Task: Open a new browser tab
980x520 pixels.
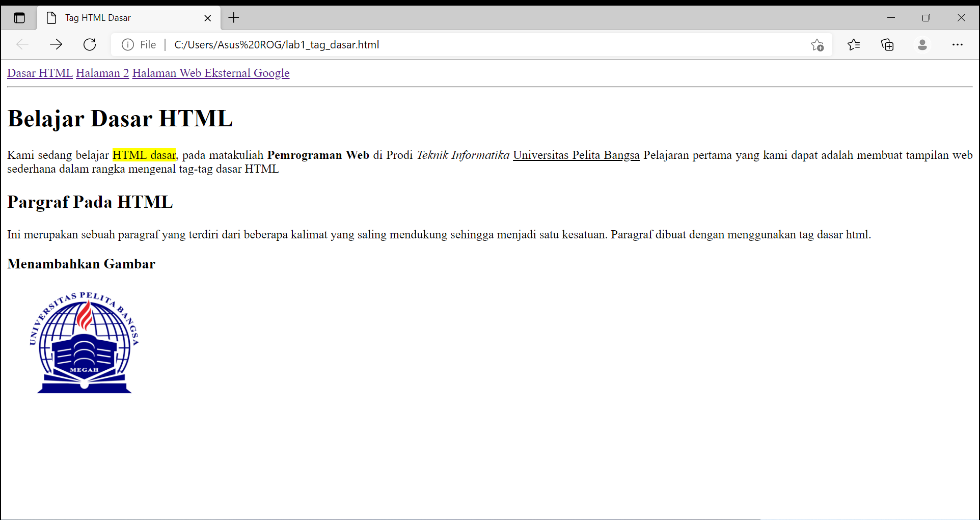Action: pos(234,18)
